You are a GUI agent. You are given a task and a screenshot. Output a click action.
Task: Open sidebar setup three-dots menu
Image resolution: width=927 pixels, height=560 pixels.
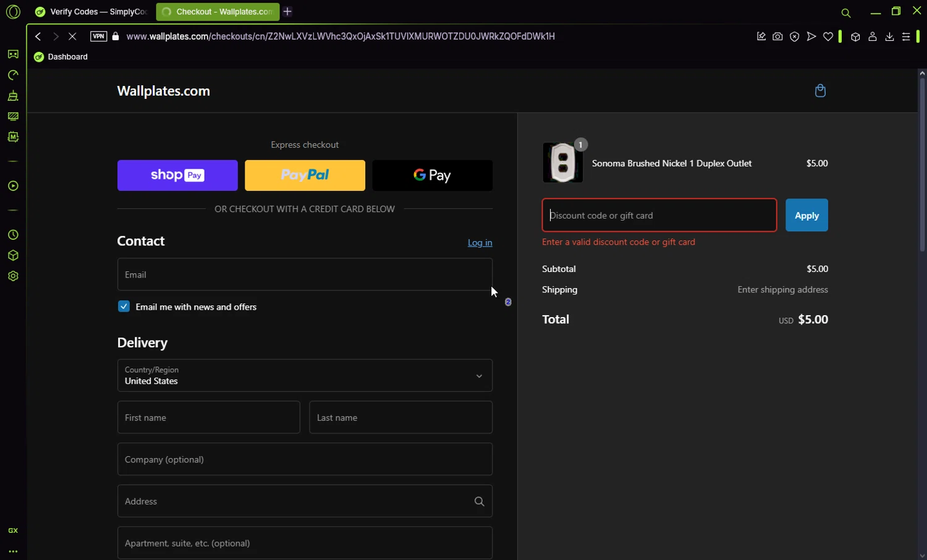click(13, 551)
